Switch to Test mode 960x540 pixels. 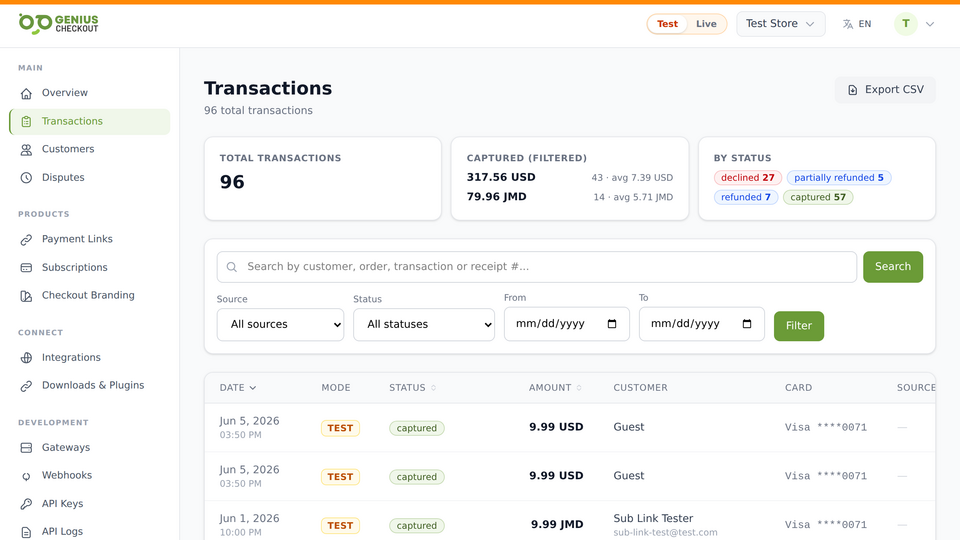667,24
